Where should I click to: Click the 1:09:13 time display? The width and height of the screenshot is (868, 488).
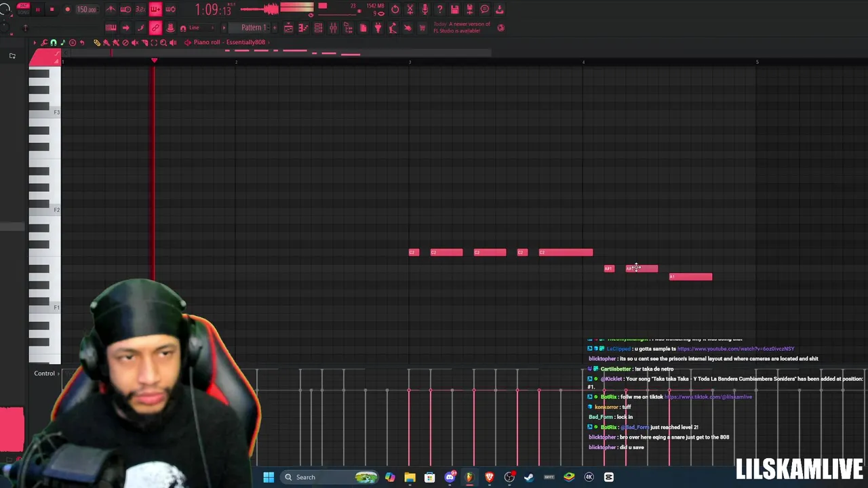[213, 9]
